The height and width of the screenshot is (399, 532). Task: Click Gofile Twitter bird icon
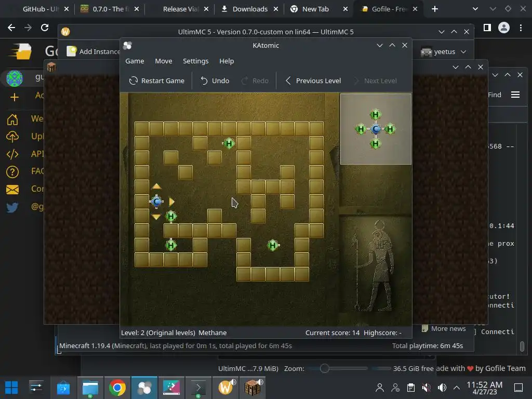12,207
